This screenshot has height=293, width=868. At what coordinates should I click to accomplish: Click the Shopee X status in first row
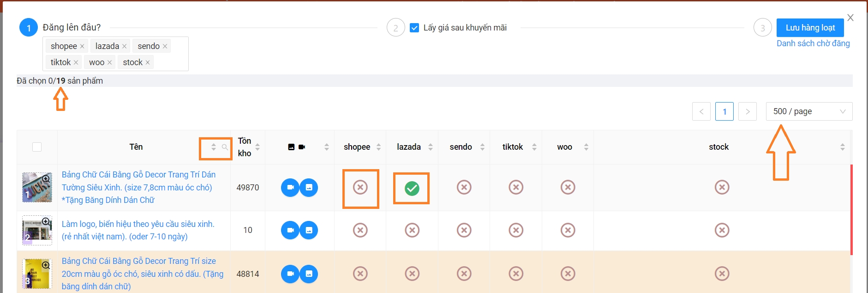(360, 187)
